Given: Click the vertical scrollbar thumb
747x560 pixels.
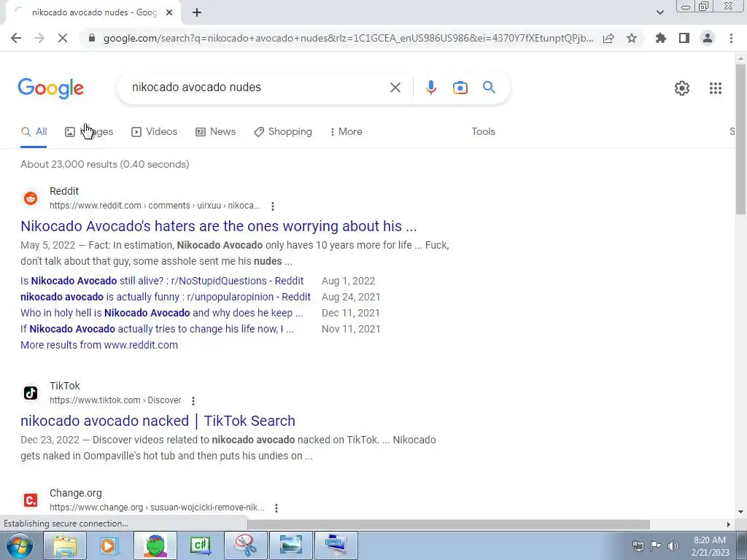Looking at the screenshot, I should 740,139.
